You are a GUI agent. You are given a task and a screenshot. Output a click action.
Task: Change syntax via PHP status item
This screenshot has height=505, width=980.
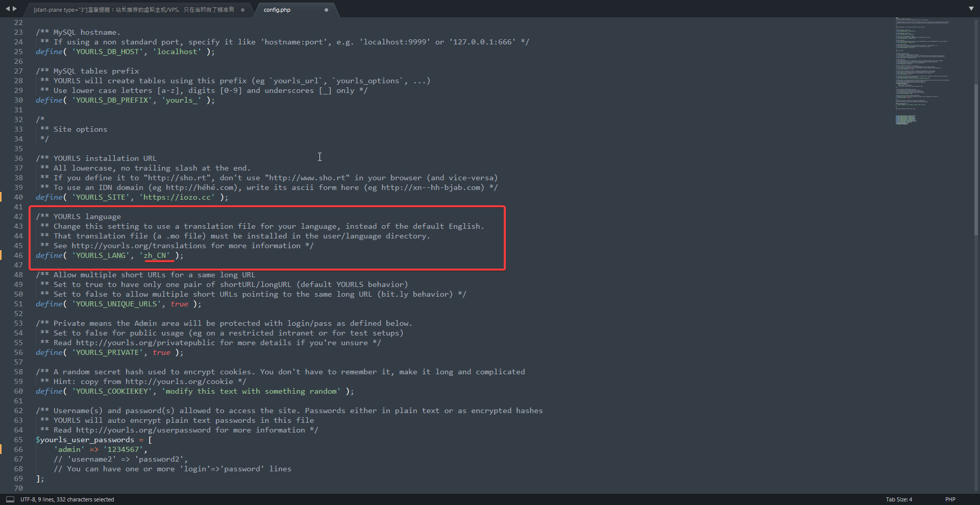coord(950,499)
